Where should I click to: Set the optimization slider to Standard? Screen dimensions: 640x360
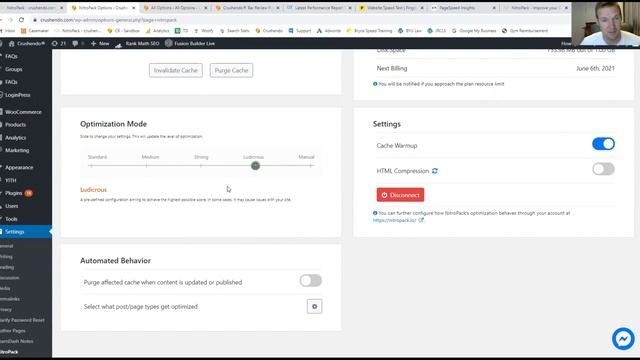[x=91, y=166]
